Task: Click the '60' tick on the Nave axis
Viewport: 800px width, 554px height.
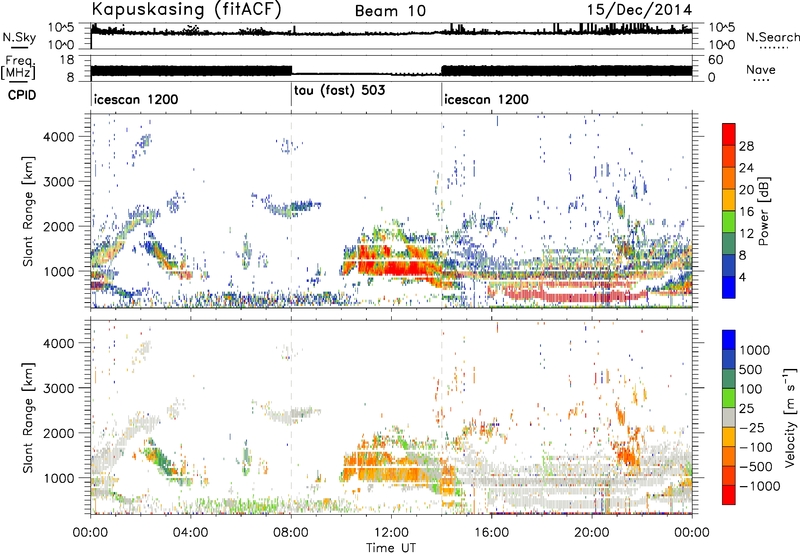Action: click(x=715, y=60)
